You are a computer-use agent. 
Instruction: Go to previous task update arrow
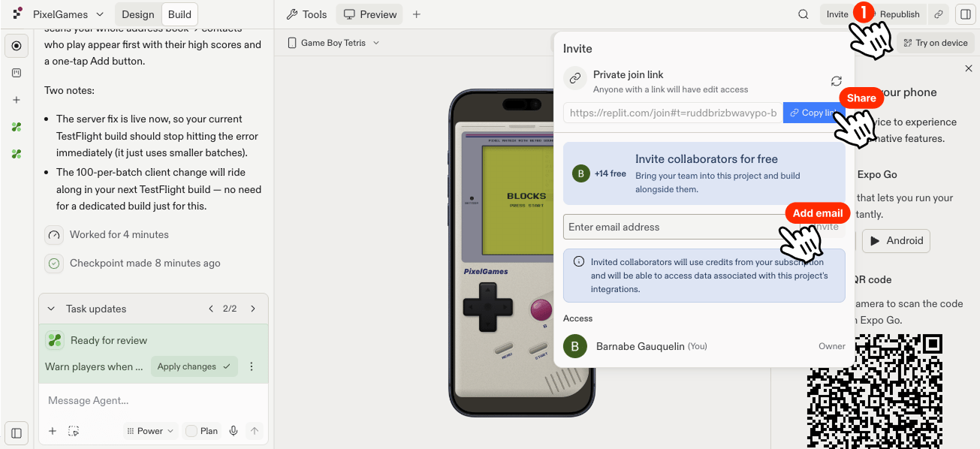click(x=211, y=309)
